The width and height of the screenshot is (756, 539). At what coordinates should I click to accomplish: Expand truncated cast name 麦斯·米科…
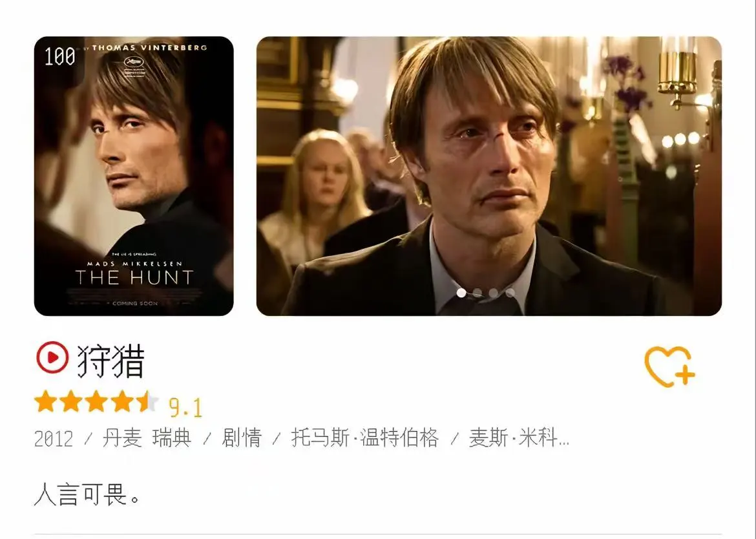point(520,438)
